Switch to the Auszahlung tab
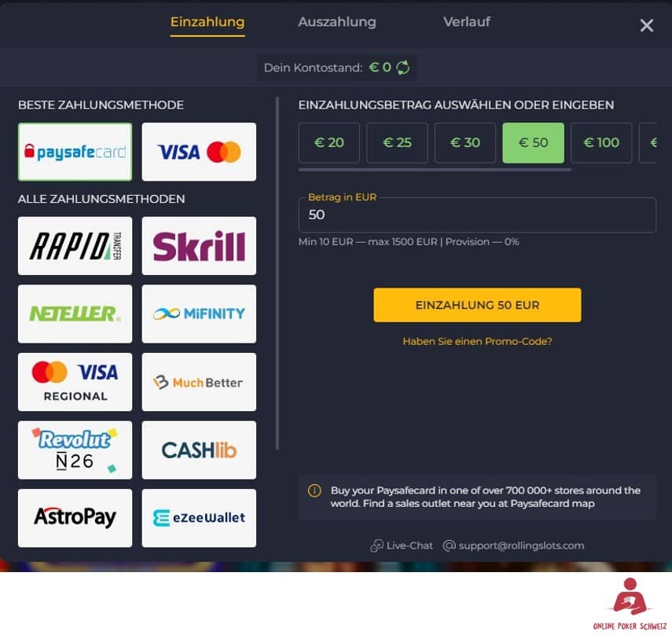 [337, 22]
